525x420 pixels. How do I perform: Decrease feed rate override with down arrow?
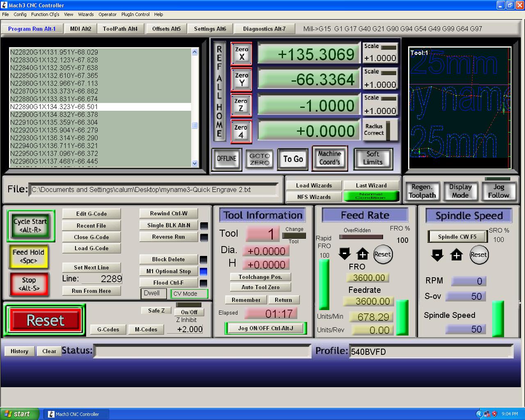tap(345, 254)
